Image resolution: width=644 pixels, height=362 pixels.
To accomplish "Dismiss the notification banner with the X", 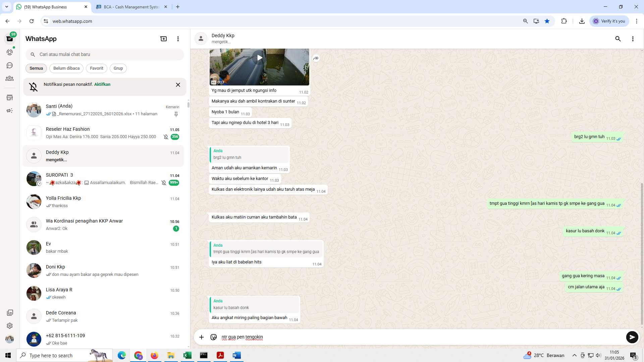I will [178, 85].
